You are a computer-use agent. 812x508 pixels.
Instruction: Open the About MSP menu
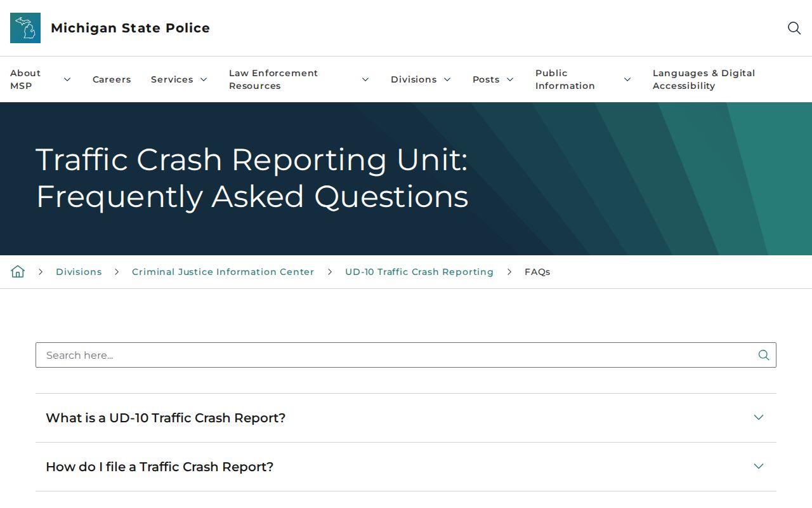pyautogui.click(x=25, y=79)
